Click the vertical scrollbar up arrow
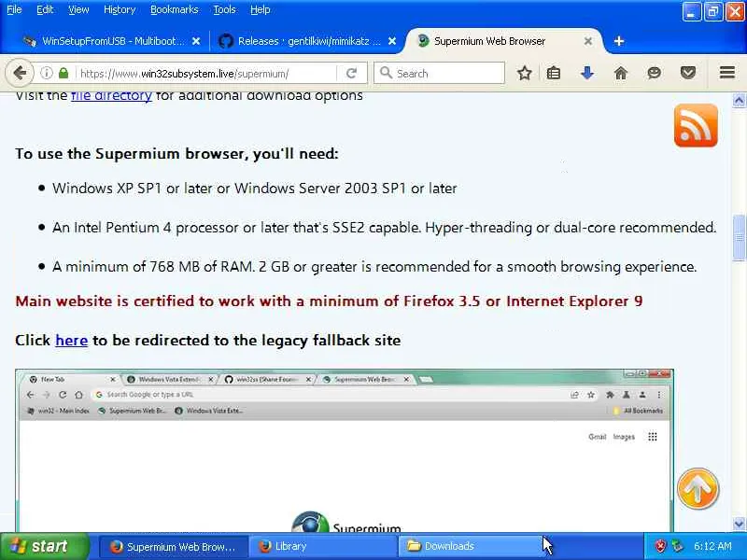 739,100
